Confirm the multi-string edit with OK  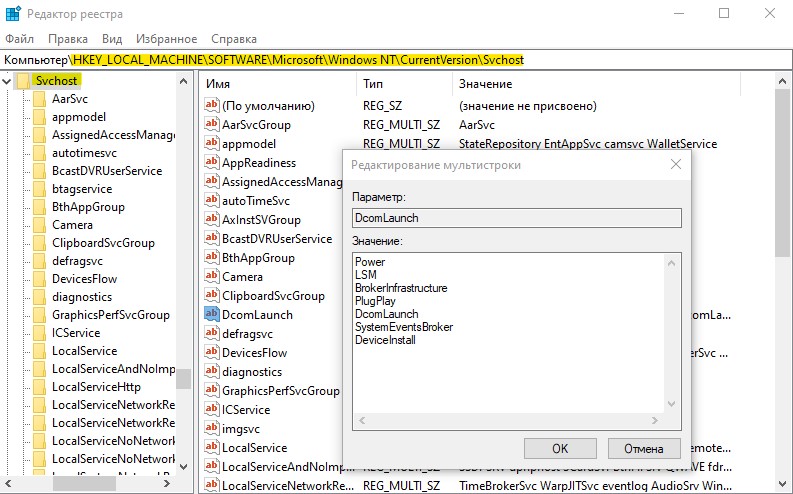tap(560, 448)
